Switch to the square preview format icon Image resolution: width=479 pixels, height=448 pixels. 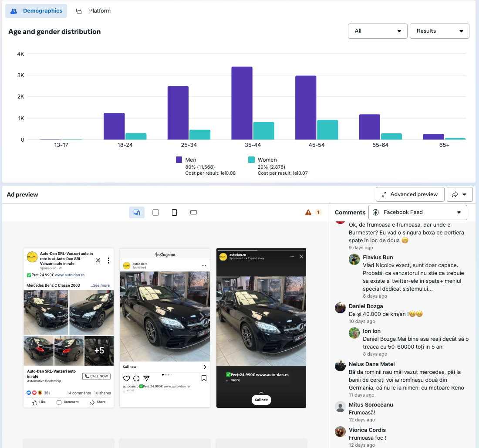[155, 213]
